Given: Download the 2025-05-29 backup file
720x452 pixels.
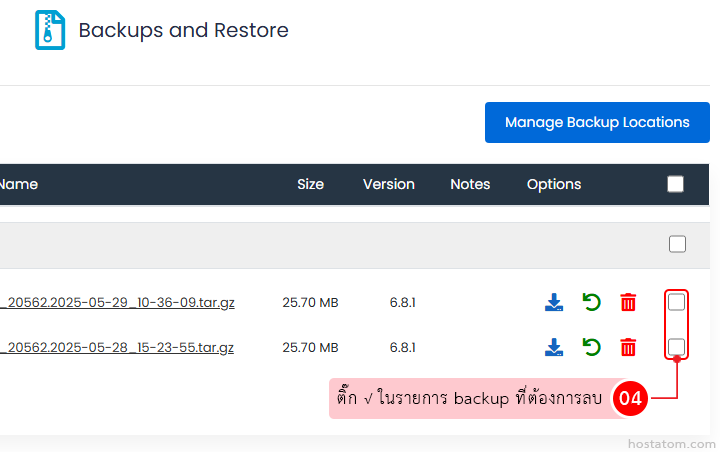Looking at the screenshot, I should (554, 302).
